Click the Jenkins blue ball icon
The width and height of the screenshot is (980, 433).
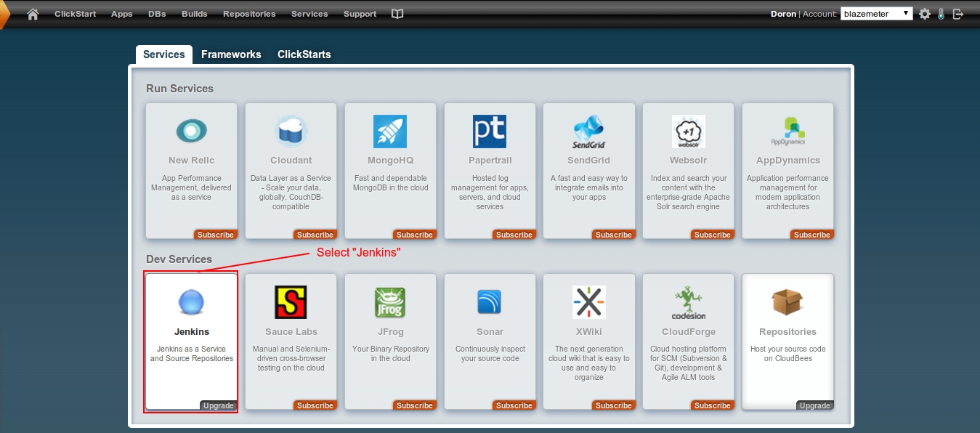[x=191, y=302]
